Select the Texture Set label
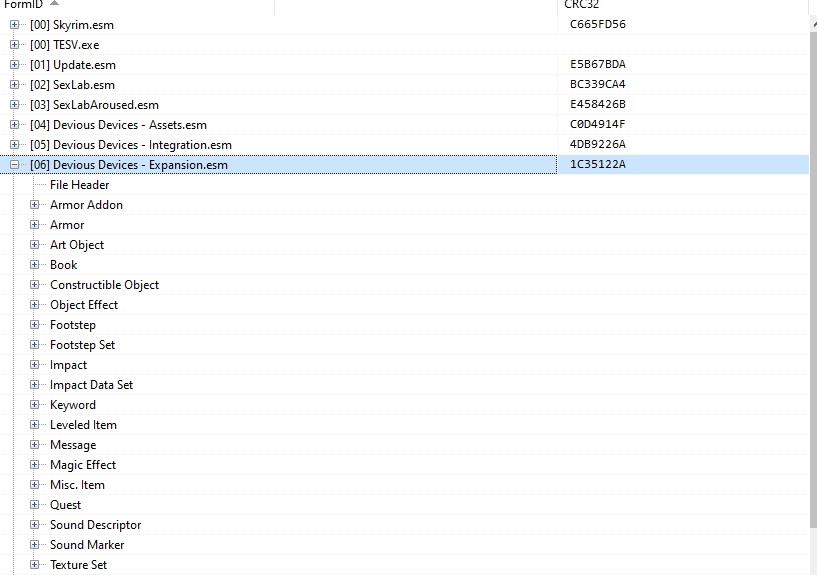The width and height of the screenshot is (817, 575). coord(79,565)
